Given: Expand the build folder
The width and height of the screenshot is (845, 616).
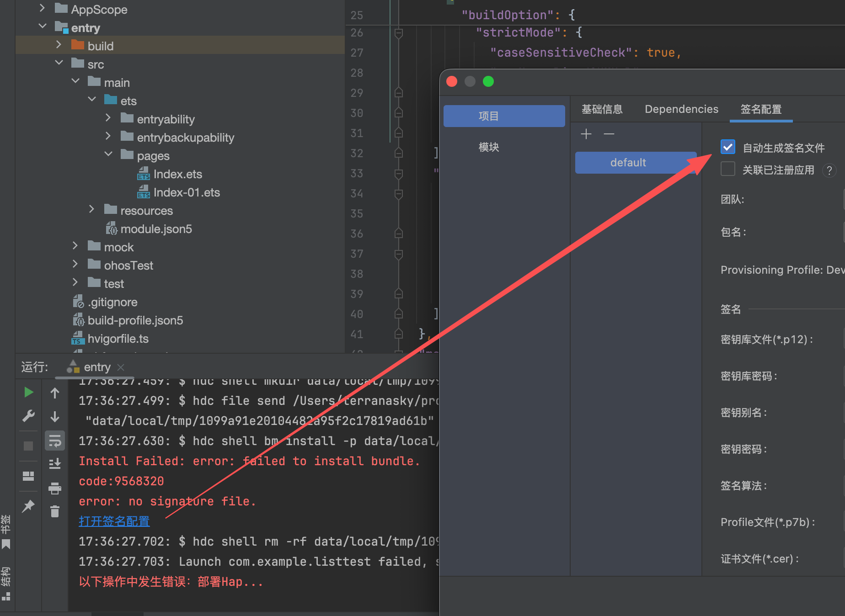Looking at the screenshot, I should (59, 45).
